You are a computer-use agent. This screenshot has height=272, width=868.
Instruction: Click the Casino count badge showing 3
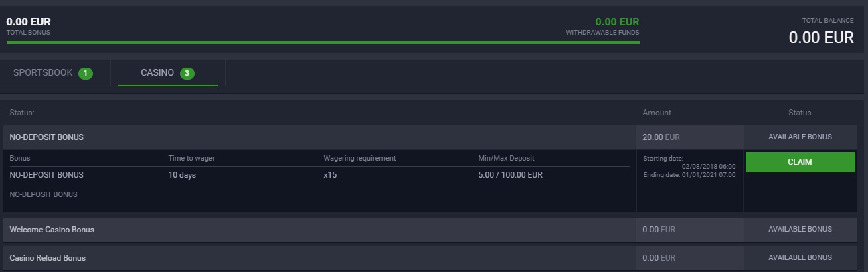187,73
